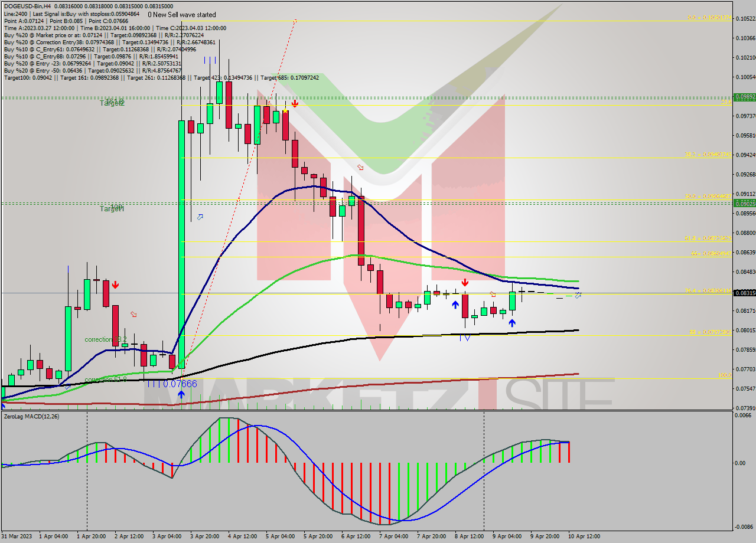Select the 'Target100: 0.09042' targets line

point(161,77)
